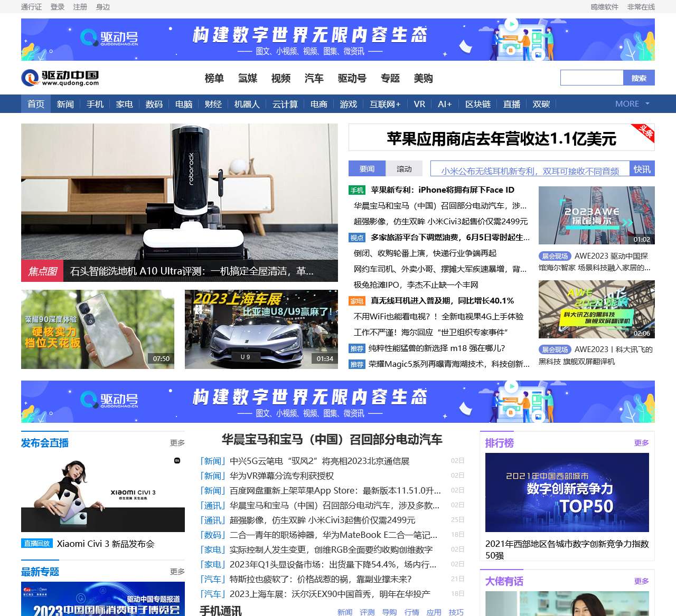The image size is (676, 616).
Task: Open the Xiaomi Civi 3 livestream thumbnail
Action: pos(103,492)
